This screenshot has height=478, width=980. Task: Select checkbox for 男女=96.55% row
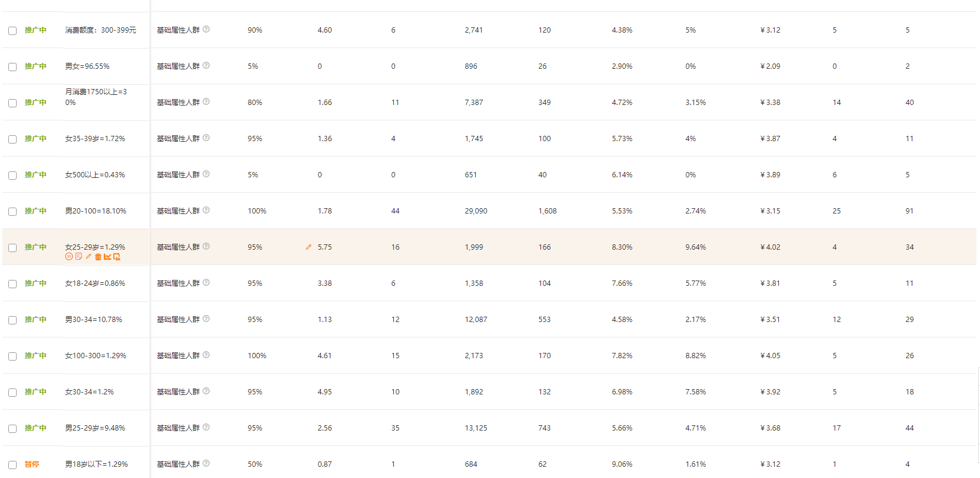tap(12, 67)
